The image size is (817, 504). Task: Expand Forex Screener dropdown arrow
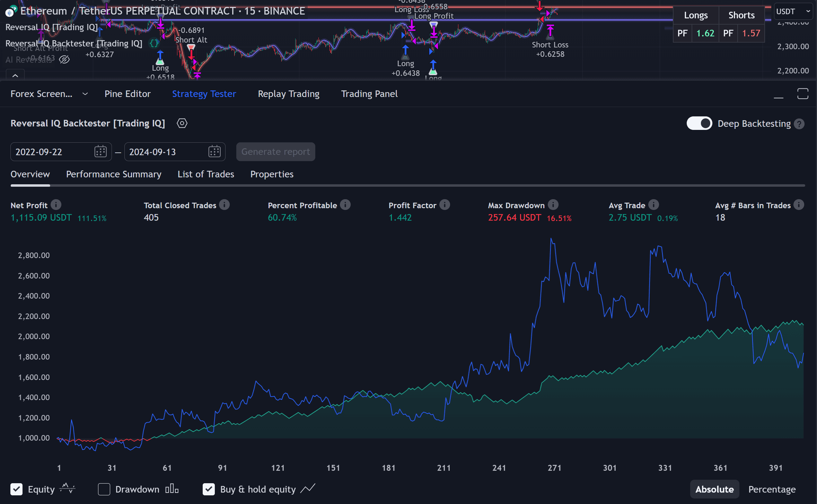click(85, 94)
